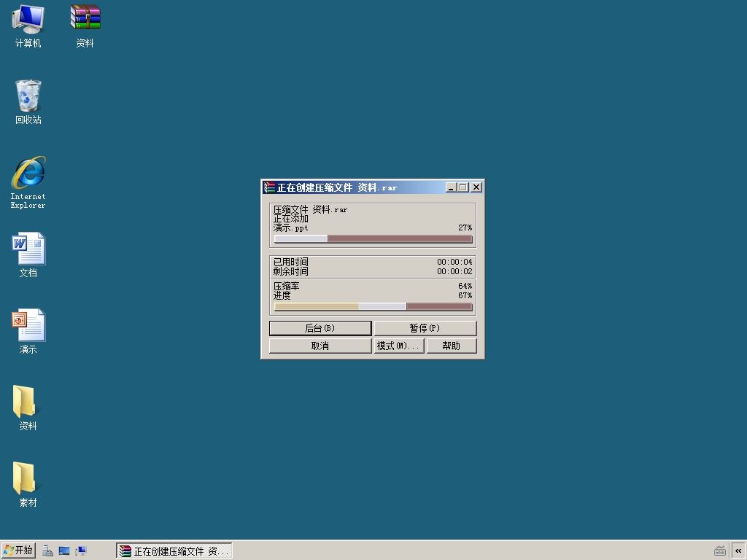Click the show desktop quick launch icon
The image size is (747, 560).
coord(64,551)
